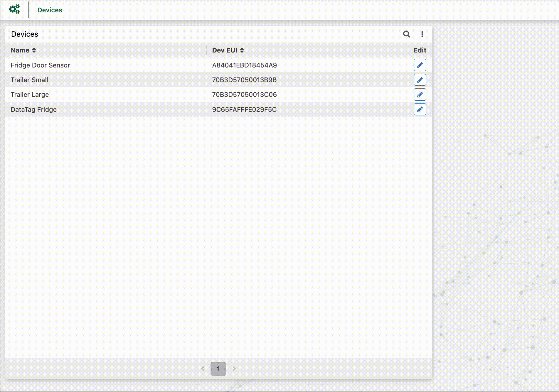
Task: Edit the Fridge Door Sensor device
Action: pyautogui.click(x=420, y=65)
